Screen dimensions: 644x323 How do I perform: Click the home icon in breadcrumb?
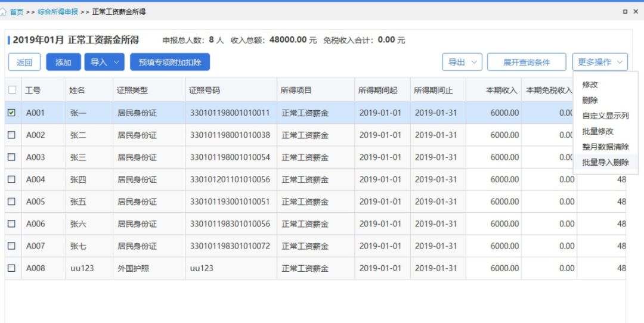[4, 12]
